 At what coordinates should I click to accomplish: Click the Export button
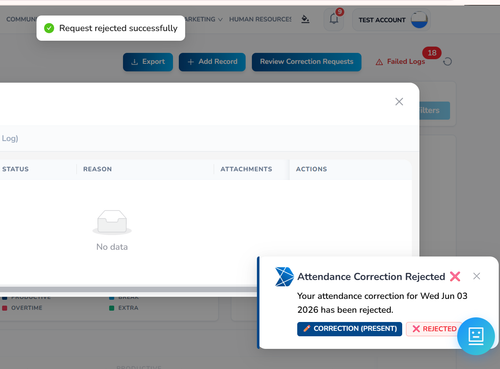tap(148, 62)
